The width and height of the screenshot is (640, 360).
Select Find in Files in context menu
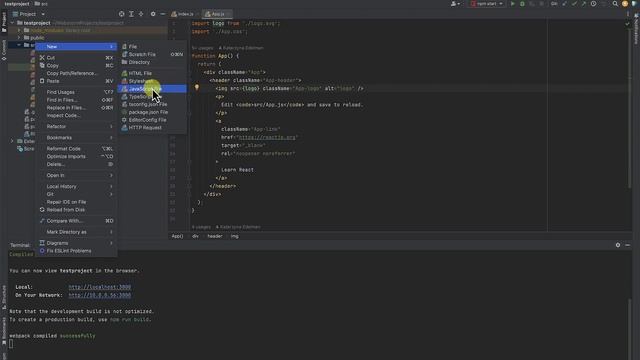[76, 100]
